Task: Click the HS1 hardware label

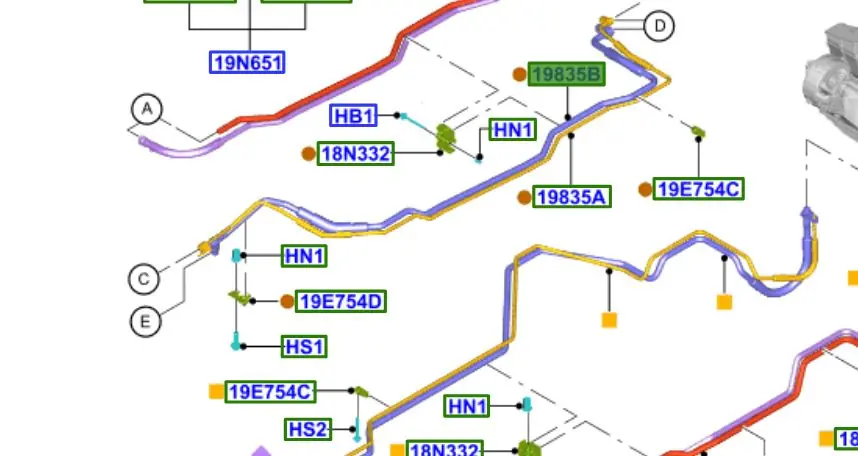Action: pyautogui.click(x=305, y=347)
